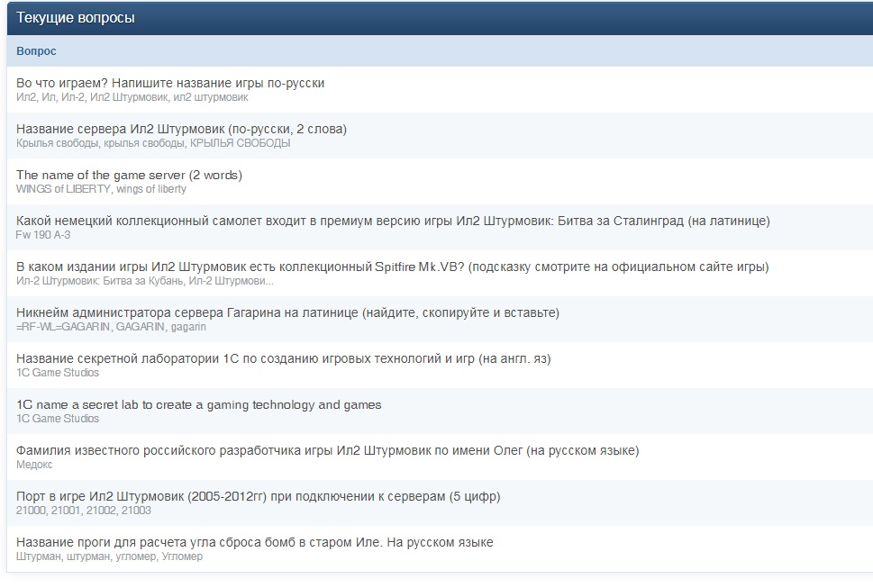
Task: Click answers 'WINGS of LIBERTY, wings of liberty'
Action: pos(101,189)
